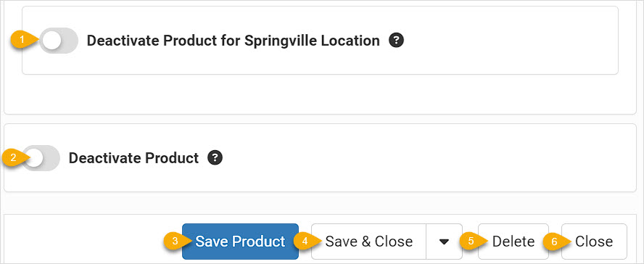Click orange callout marker number 4

click(305, 242)
